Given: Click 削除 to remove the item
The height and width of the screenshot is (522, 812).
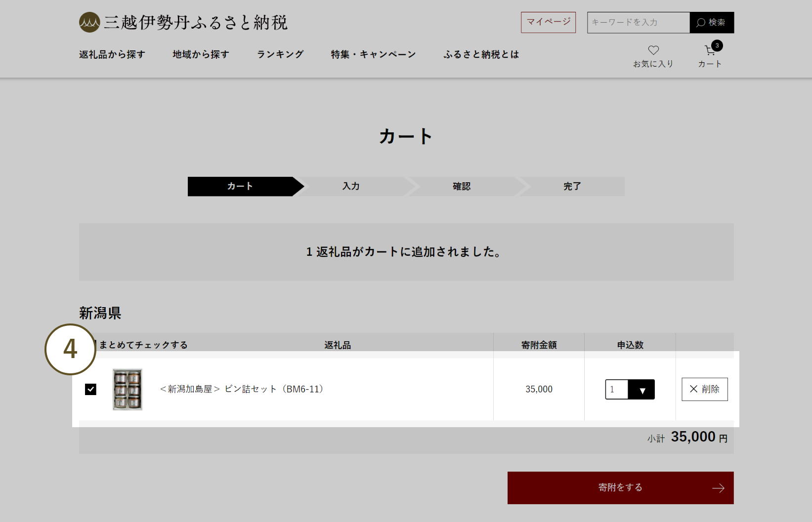Looking at the screenshot, I should coord(704,389).
